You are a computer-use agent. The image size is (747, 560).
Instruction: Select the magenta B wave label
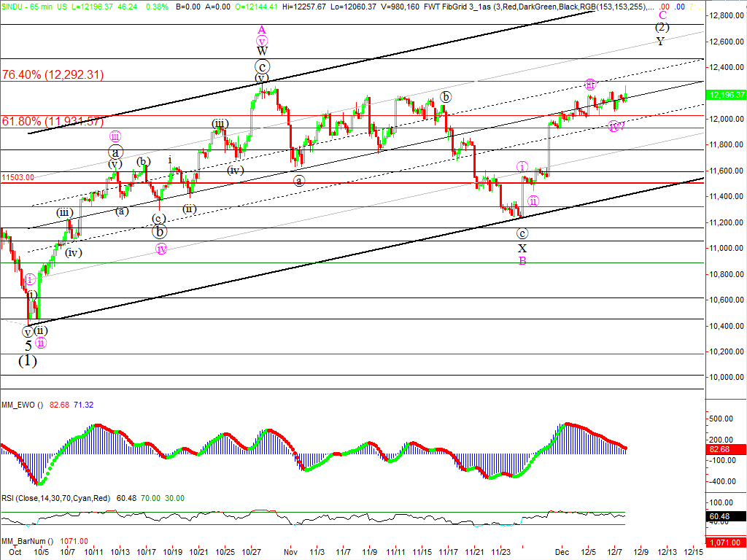click(x=522, y=261)
